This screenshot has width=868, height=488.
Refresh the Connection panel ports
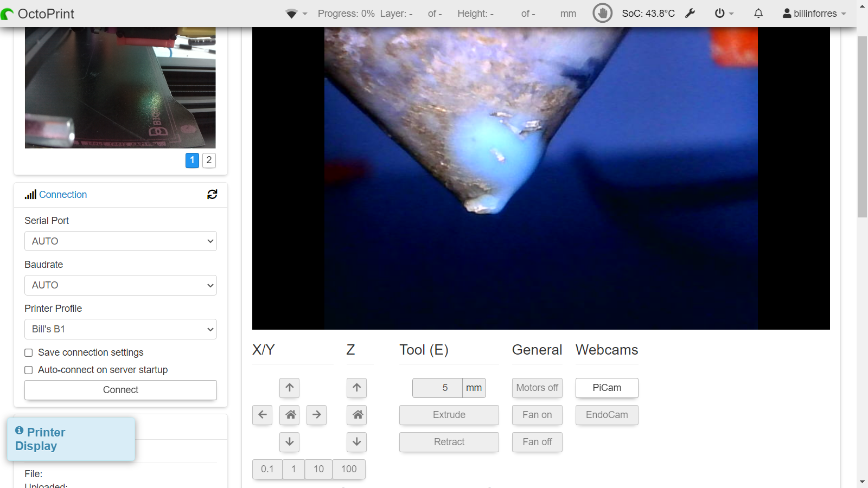coord(212,195)
